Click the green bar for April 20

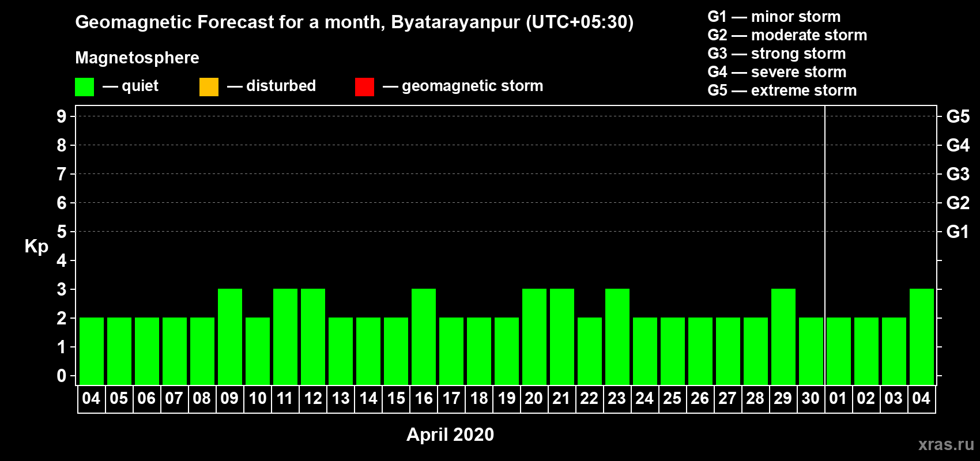[534, 337]
